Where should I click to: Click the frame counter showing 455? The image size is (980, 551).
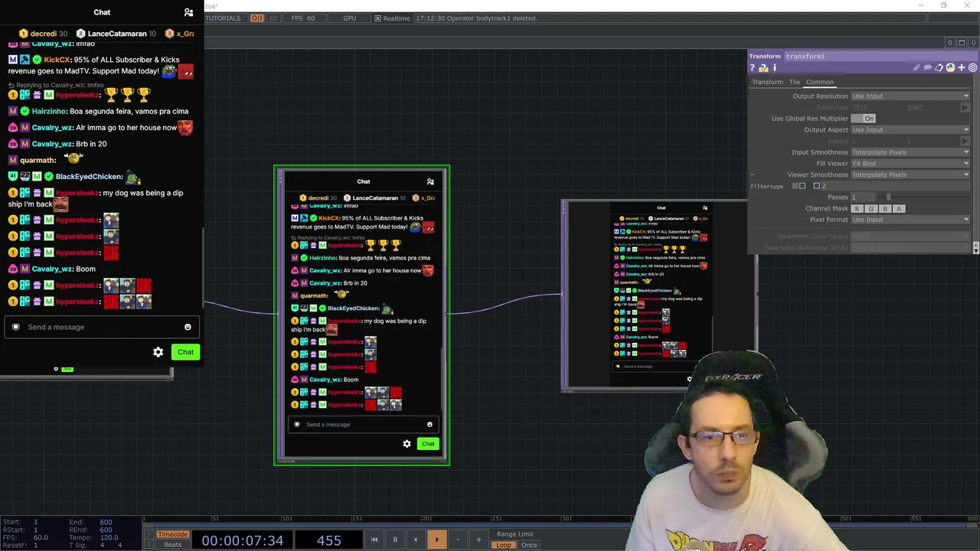[x=329, y=540]
